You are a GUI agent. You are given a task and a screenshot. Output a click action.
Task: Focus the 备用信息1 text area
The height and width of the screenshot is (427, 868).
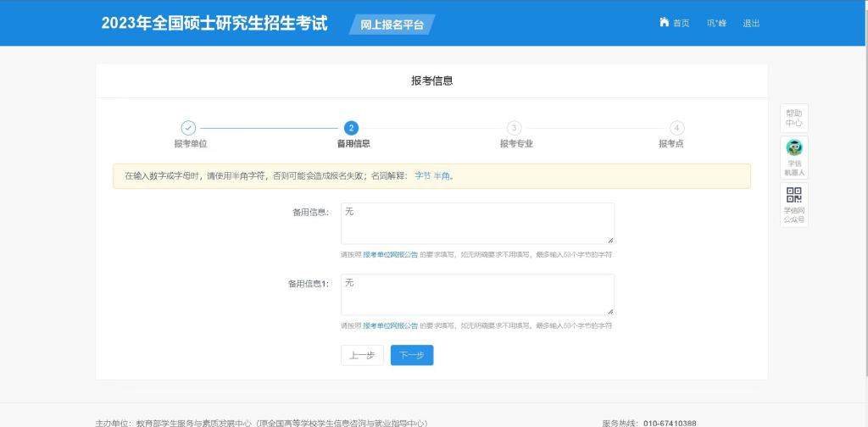tap(477, 295)
